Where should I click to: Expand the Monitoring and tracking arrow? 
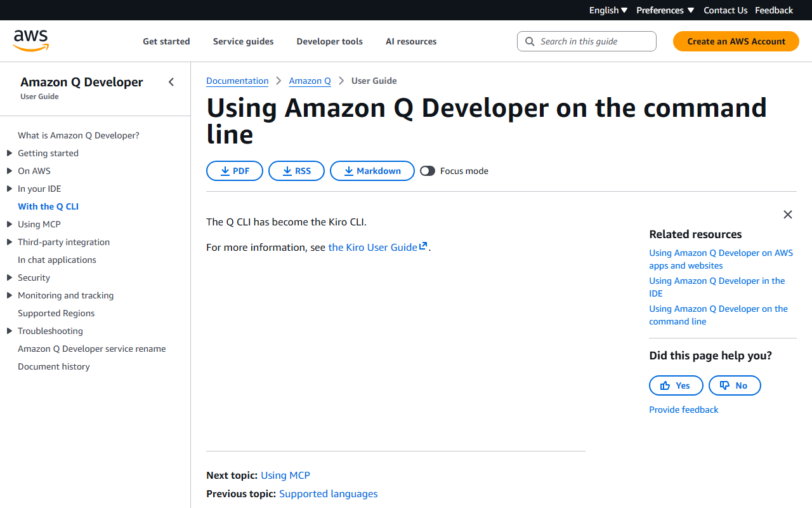(x=9, y=295)
